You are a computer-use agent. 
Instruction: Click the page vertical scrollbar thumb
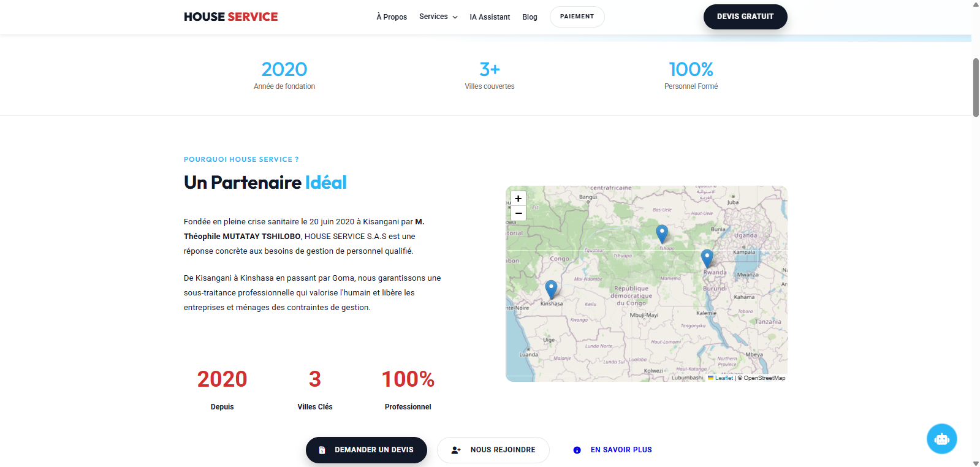point(976,88)
